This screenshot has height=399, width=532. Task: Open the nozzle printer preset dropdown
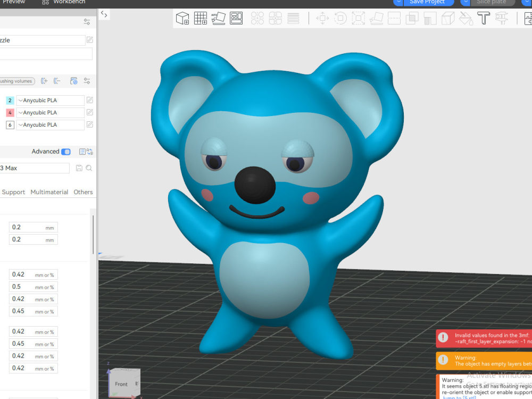pyautogui.click(x=42, y=40)
